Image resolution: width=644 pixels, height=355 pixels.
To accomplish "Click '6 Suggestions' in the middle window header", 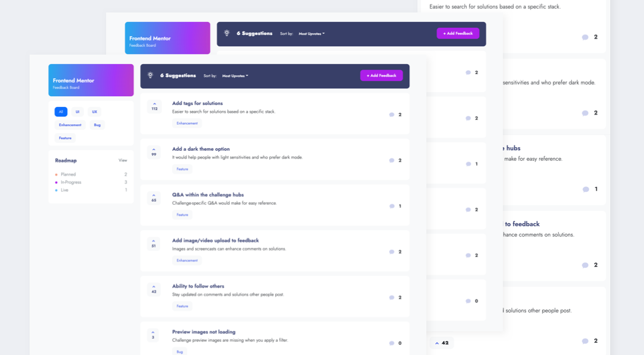I will tap(254, 33).
